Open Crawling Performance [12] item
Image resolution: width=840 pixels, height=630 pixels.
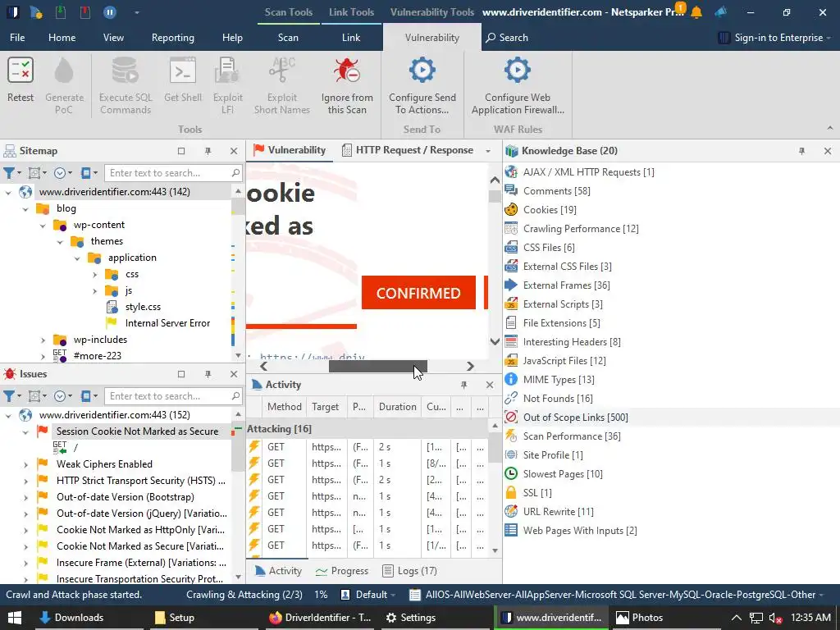[581, 229]
